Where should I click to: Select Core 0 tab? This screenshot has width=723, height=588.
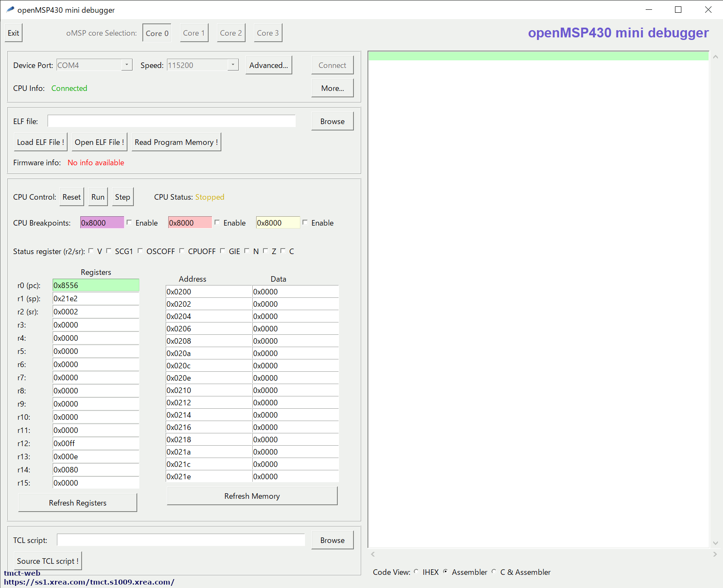tap(157, 33)
